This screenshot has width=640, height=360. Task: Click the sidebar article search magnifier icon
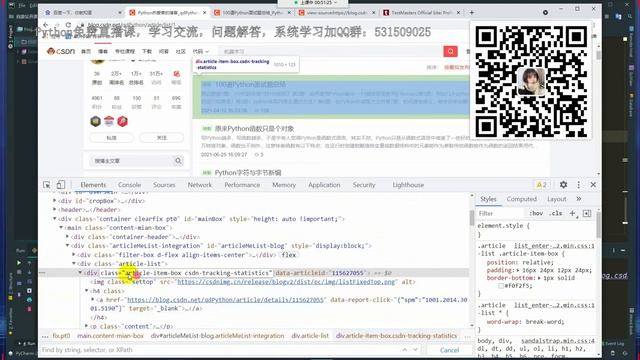[178, 161]
